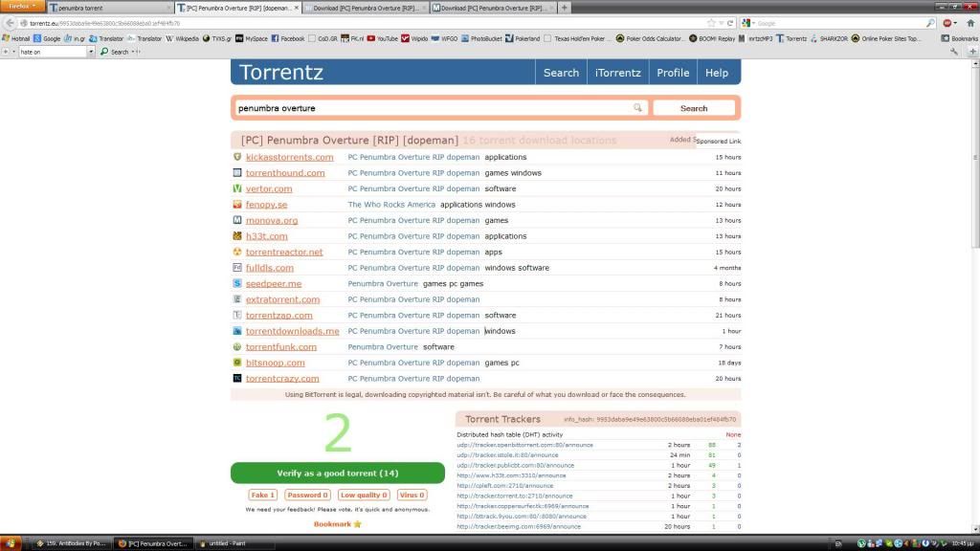Click the h33t.com site icon
The width and height of the screenshot is (980, 551).
[x=237, y=235]
